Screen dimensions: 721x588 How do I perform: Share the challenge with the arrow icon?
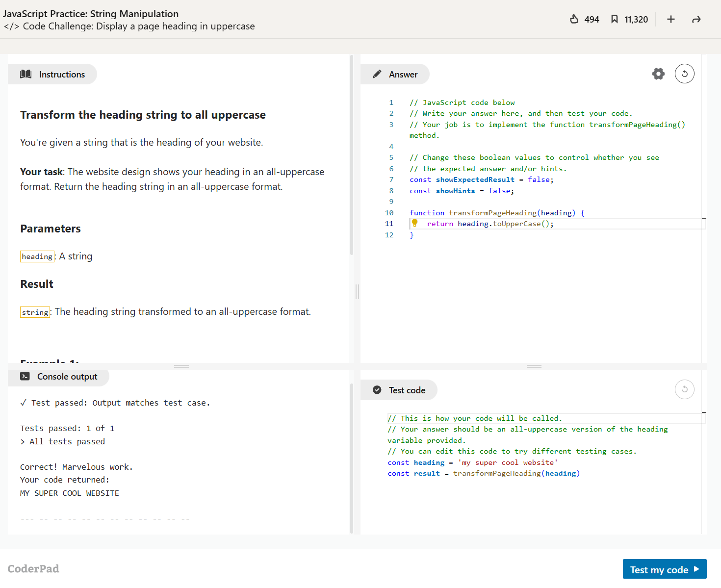696,20
